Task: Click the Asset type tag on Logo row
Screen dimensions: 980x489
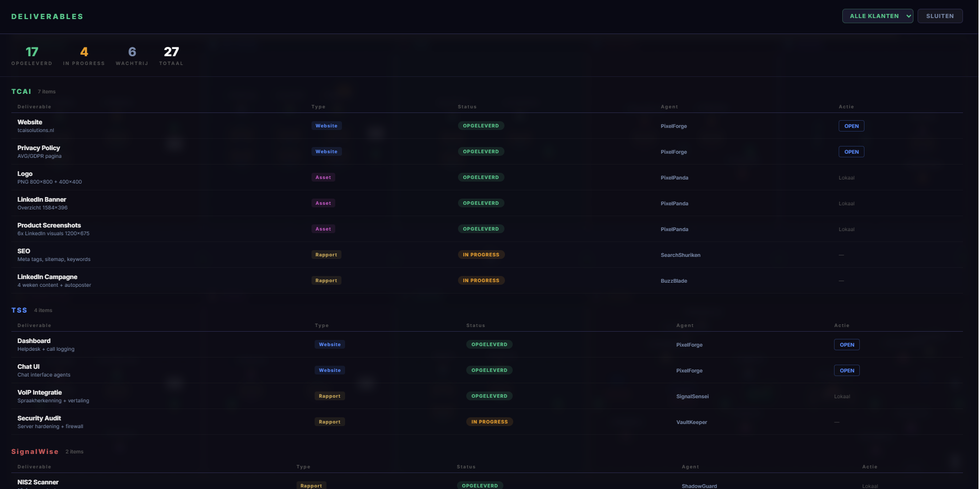Action: pyautogui.click(x=323, y=177)
